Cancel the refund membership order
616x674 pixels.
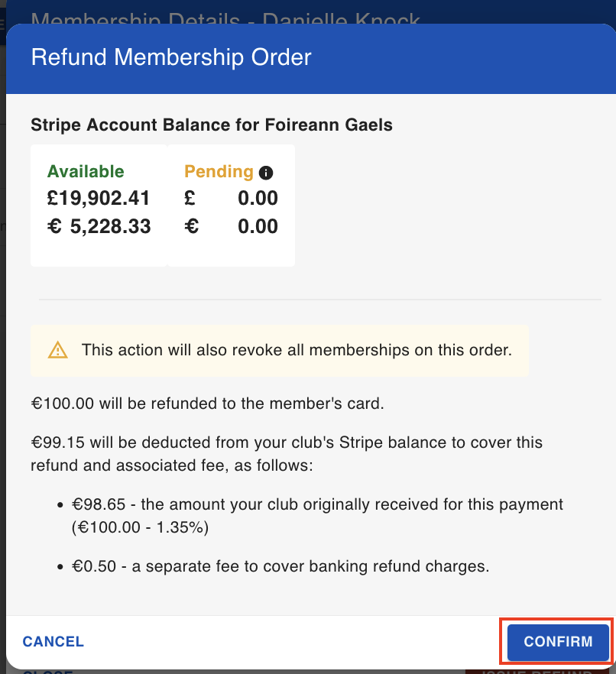pyautogui.click(x=53, y=641)
